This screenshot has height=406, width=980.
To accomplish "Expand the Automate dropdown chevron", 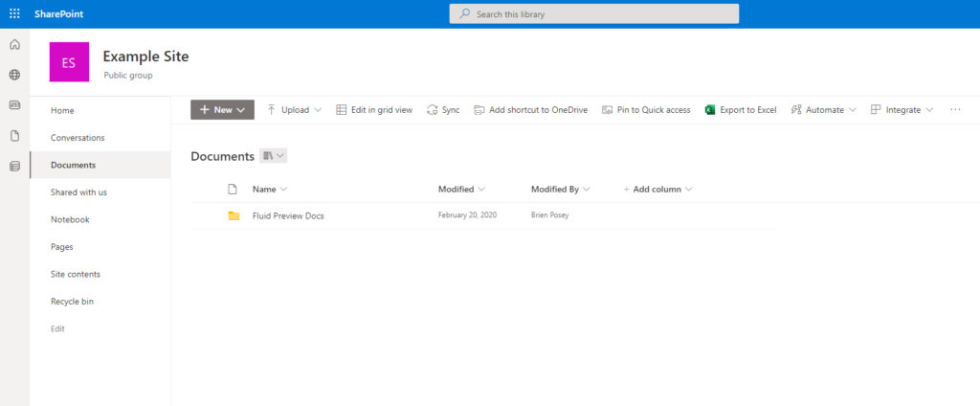I will click(852, 110).
